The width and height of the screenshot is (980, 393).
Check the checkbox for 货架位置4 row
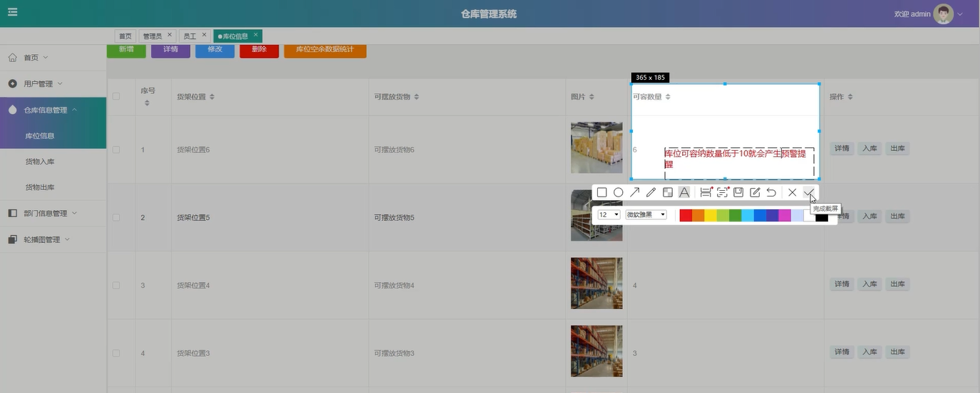[116, 285]
